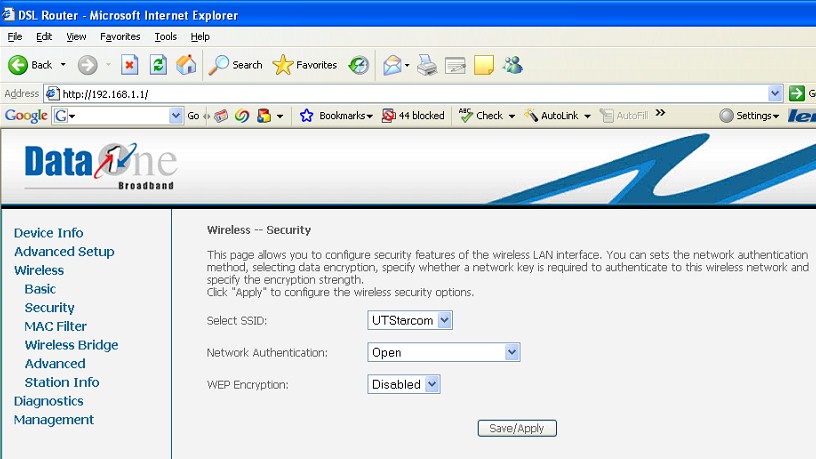The height and width of the screenshot is (459, 816).
Task: Open Google toolbar Settings menu
Action: click(749, 116)
